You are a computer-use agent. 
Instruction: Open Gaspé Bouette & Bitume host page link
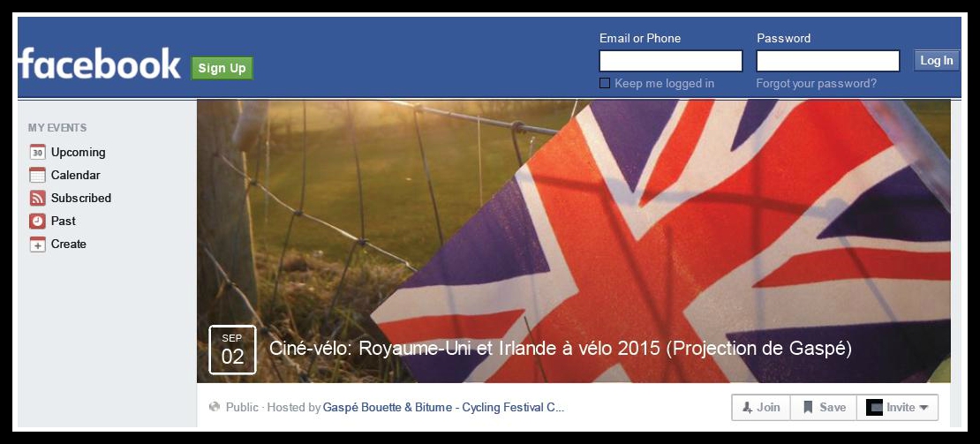tap(443, 408)
